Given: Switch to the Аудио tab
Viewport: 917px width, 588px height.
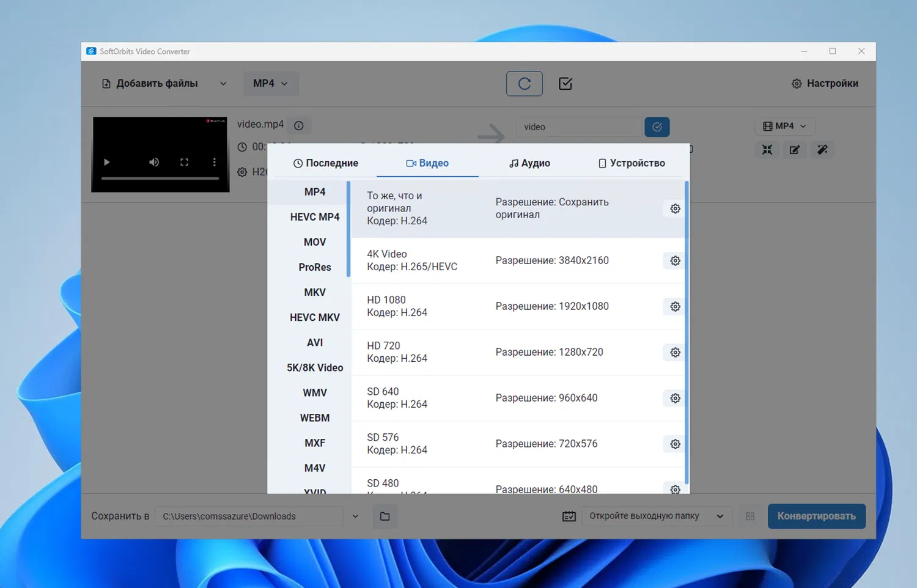Looking at the screenshot, I should click(529, 163).
